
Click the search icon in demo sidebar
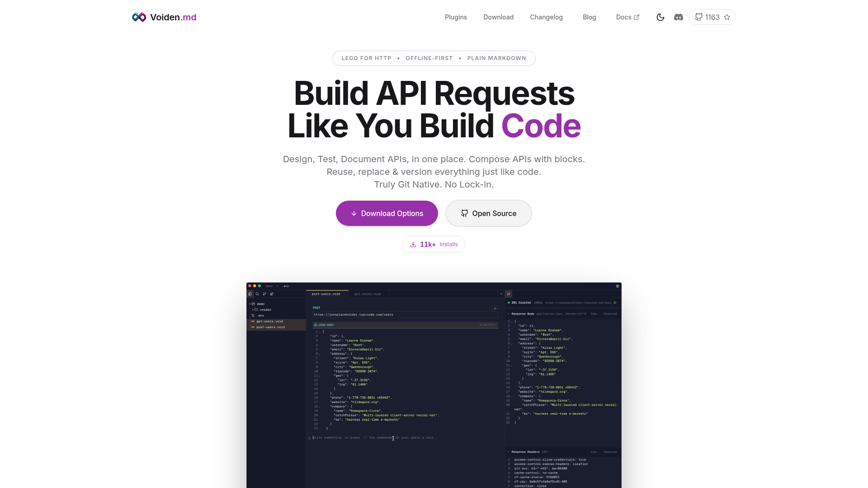click(x=257, y=294)
